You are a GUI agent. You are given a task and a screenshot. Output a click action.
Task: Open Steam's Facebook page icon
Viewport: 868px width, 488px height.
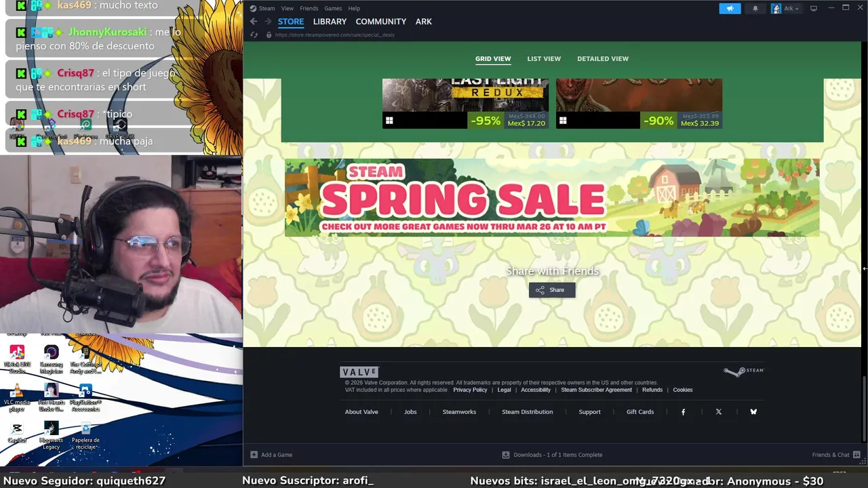(683, 412)
